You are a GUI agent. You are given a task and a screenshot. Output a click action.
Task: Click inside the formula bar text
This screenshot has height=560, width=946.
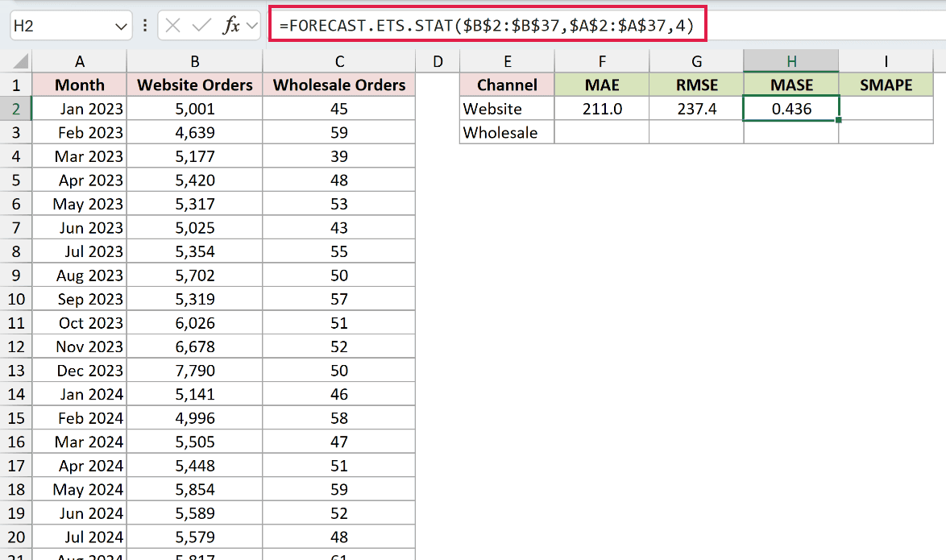[x=488, y=25]
